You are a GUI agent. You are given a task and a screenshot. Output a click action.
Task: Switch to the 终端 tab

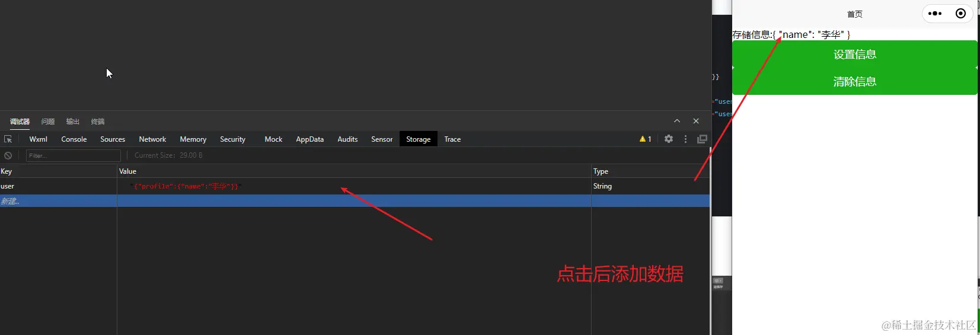(98, 122)
